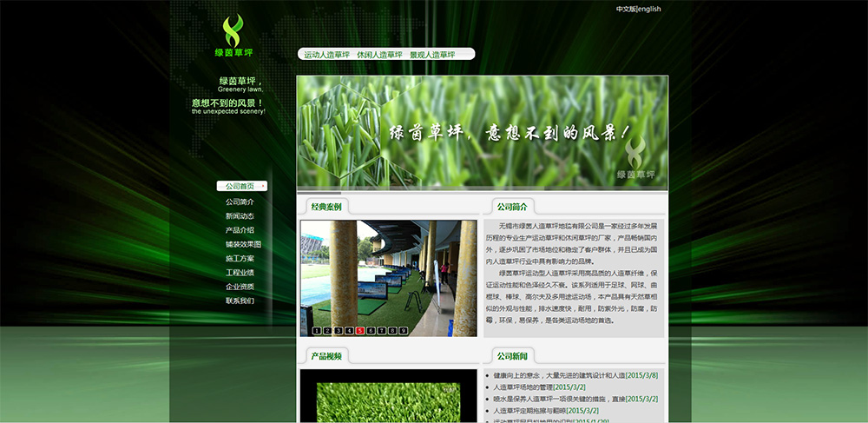Go to 公司首页 in sidebar
This screenshot has height=423, width=868.
(242, 186)
